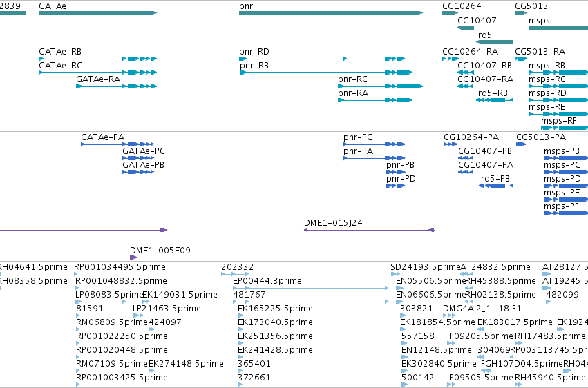Select msps-PC protein label

pos(562,165)
